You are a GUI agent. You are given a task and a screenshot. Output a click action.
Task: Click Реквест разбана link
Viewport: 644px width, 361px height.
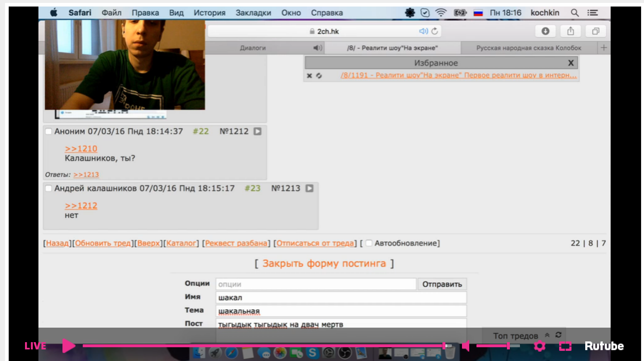(236, 243)
